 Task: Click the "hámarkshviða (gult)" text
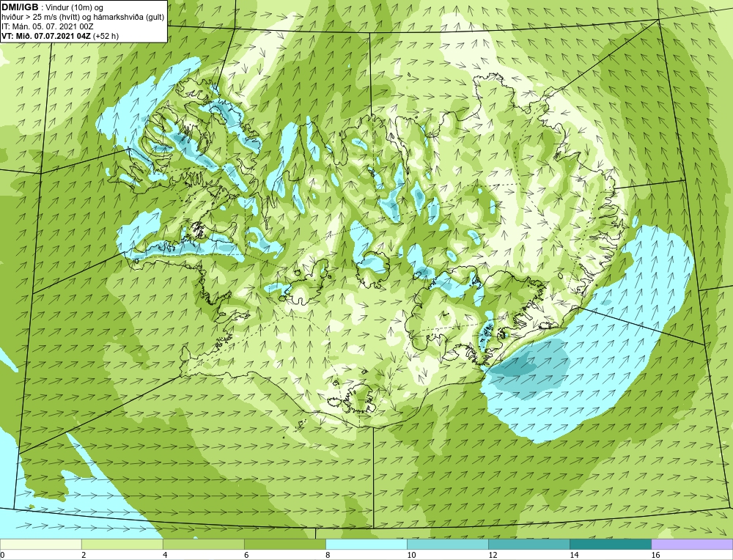(129, 18)
